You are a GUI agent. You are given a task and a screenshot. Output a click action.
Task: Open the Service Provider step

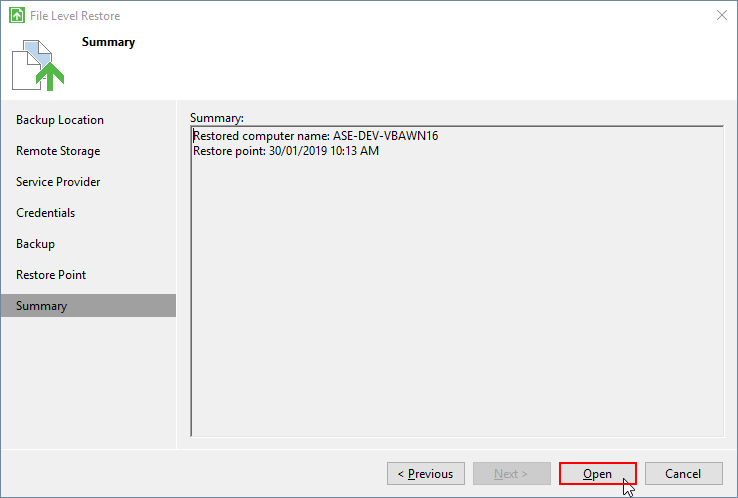click(58, 182)
